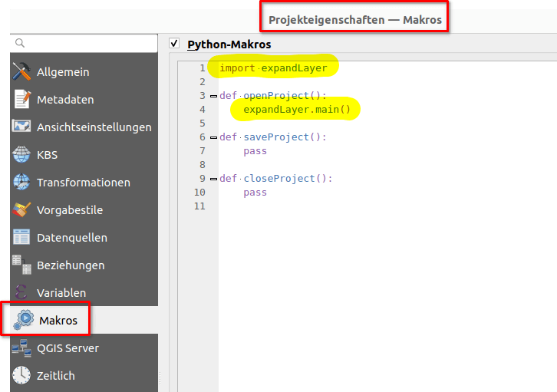Place cursor on expandLayer.main() line
This screenshot has width=557, height=392.
tap(296, 110)
